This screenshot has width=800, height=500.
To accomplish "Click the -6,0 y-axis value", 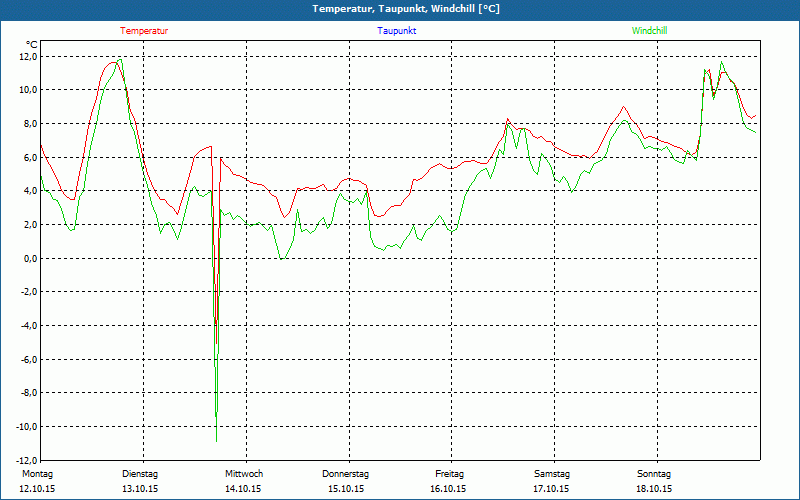I will click(x=29, y=359).
